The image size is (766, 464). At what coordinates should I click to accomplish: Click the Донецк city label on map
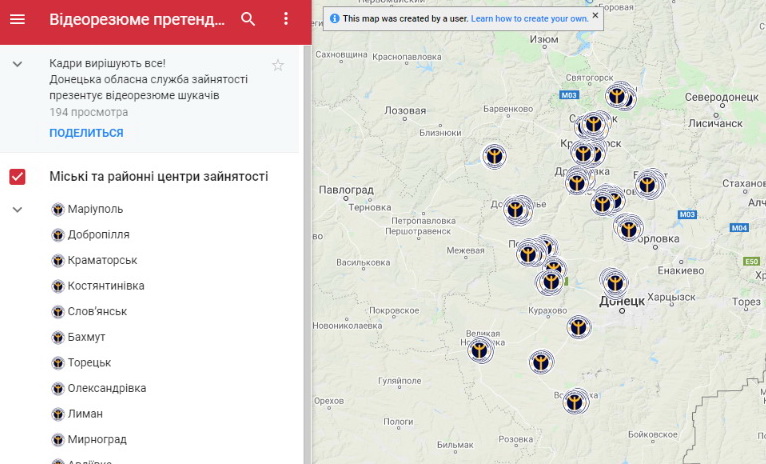622,301
